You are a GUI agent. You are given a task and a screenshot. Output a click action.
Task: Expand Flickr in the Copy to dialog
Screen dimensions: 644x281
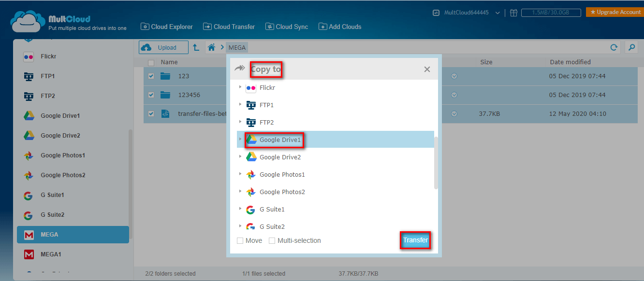point(240,87)
